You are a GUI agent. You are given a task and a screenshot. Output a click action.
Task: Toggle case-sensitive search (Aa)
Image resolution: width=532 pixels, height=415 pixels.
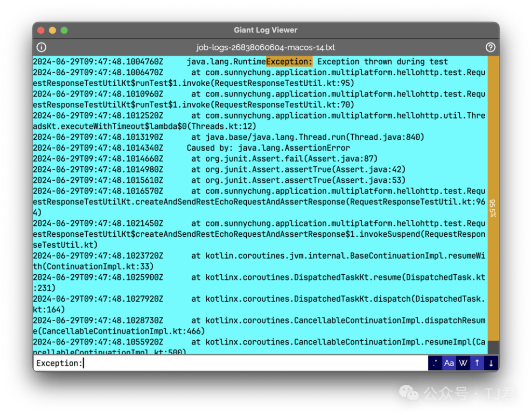[449, 363]
